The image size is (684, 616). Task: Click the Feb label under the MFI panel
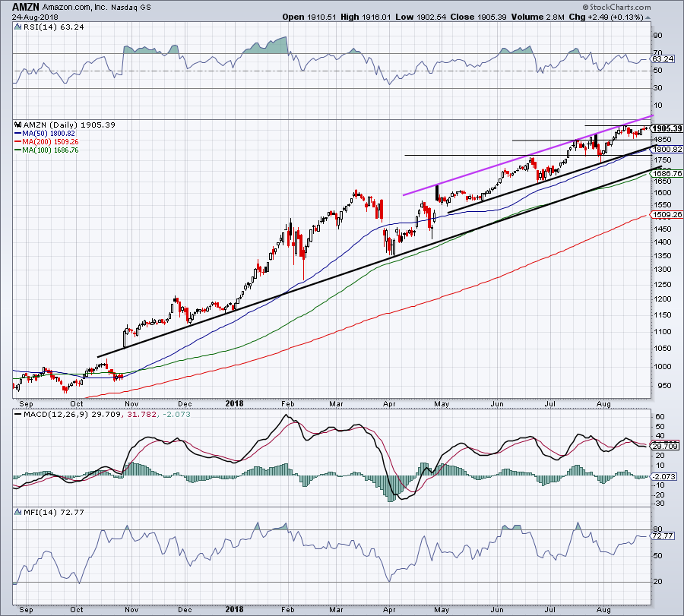(288, 609)
